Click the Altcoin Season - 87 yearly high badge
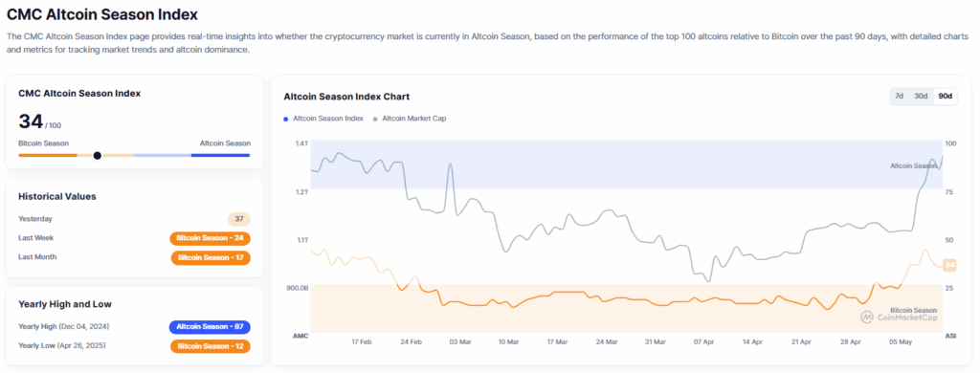The image size is (980, 373). [210, 327]
